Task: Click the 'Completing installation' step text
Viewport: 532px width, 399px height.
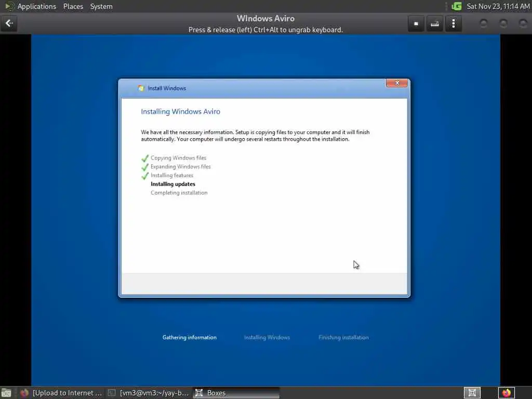Action: (x=179, y=193)
